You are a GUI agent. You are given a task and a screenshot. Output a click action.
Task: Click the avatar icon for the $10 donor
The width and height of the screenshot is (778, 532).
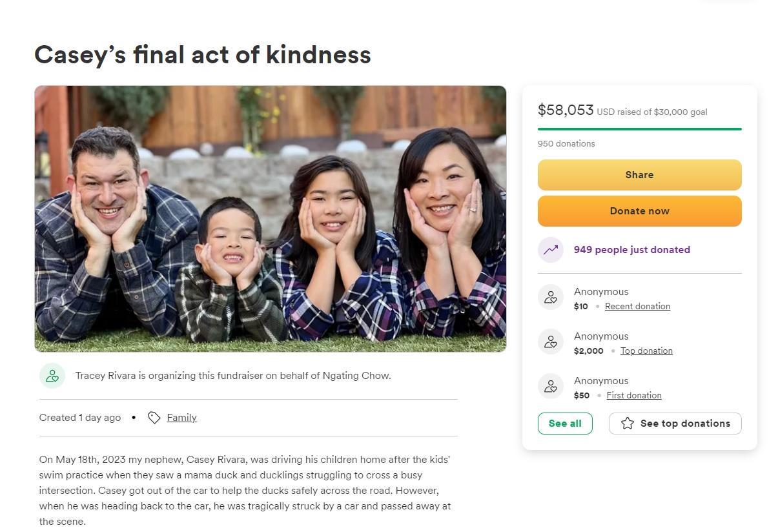551,298
